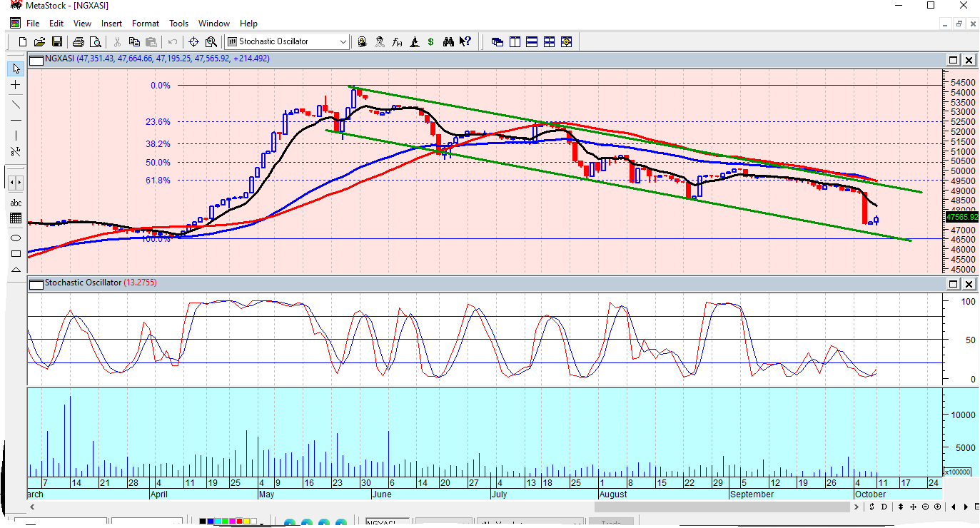Open the Tools menu
This screenshot has height=528, width=980.
(x=179, y=24)
